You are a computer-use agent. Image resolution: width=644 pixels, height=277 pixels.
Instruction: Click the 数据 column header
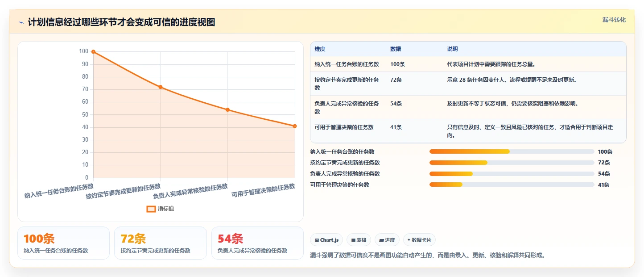point(396,49)
